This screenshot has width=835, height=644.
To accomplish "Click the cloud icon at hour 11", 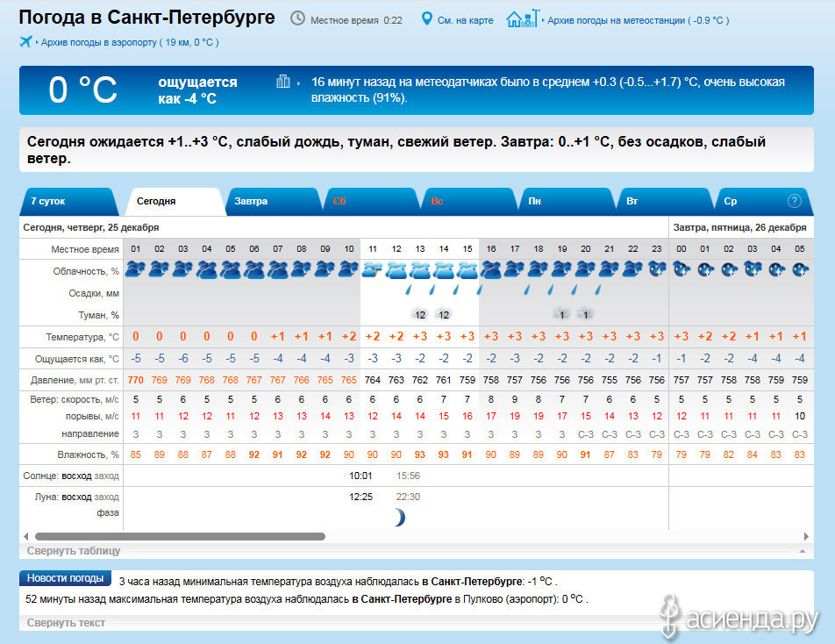I will coord(372,270).
